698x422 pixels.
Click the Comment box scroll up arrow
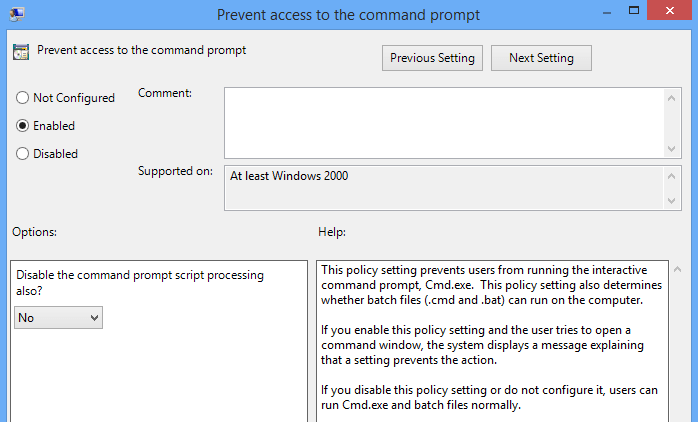click(x=672, y=97)
